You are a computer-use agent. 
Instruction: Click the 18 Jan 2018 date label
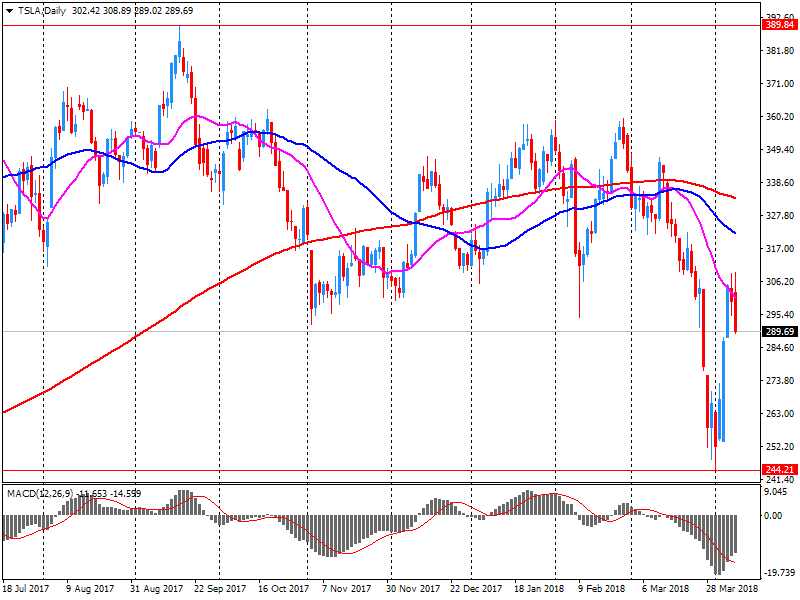(539, 589)
